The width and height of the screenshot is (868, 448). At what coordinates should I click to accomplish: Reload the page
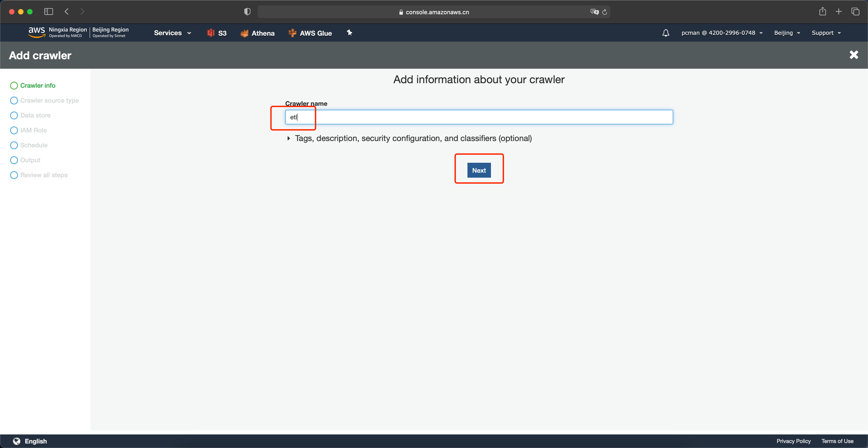[605, 12]
